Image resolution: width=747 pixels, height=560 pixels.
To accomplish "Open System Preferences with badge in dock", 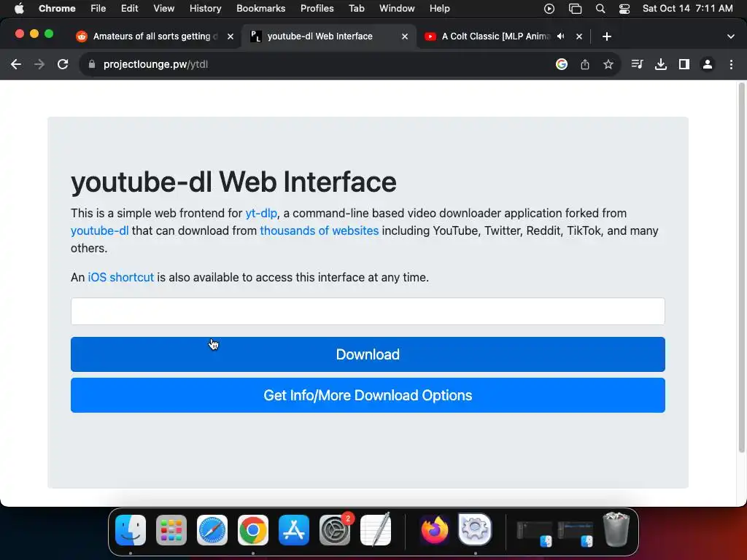I will [335, 530].
